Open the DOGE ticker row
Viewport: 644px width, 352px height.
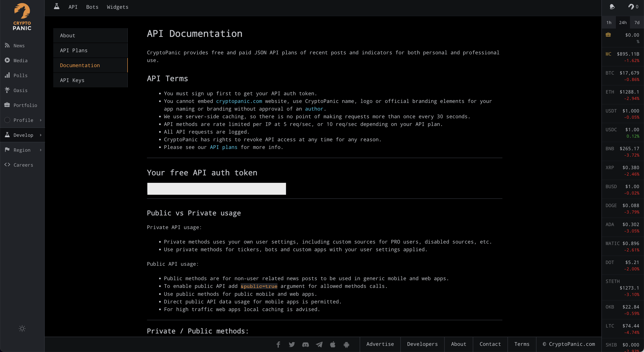pyautogui.click(x=622, y=209)
